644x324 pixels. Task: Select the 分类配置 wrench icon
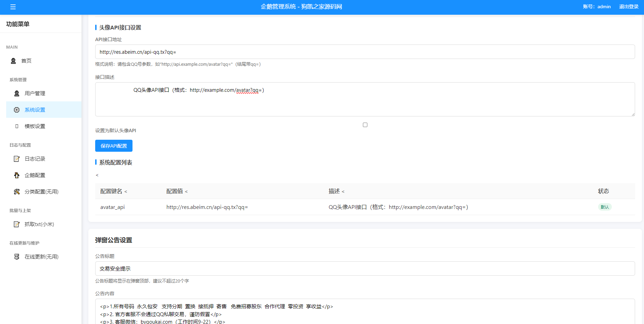click(16, 191)
